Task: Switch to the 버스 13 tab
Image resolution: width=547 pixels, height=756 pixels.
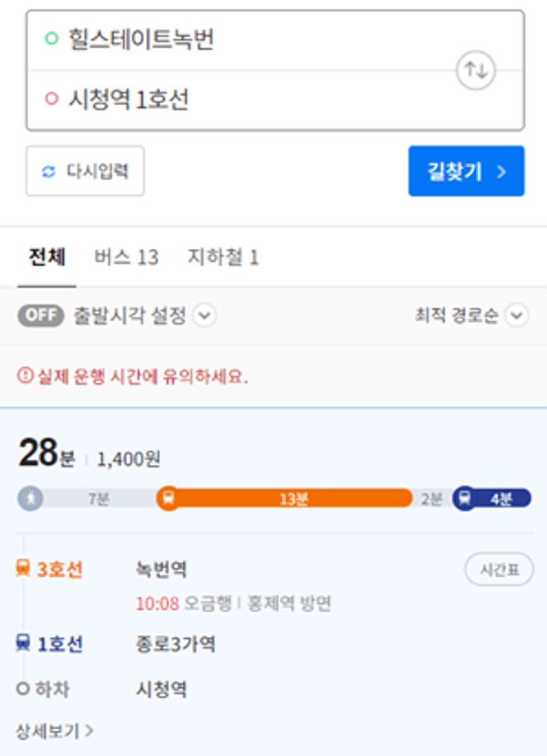Action: pyautogui.click(x=126, y=257)
